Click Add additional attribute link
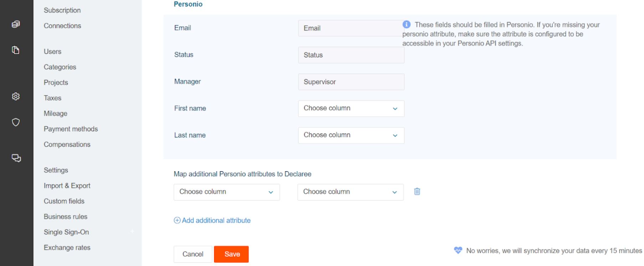Viewport: 644px width, 266px height. point(213,220)
